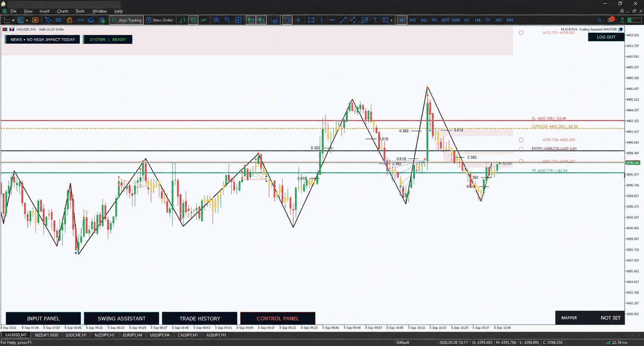Open the INPUT PANEL
The width and height of the screenshot is (644, 346).
coord(43,319)
